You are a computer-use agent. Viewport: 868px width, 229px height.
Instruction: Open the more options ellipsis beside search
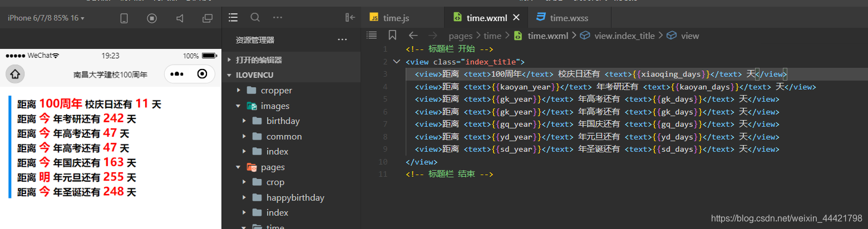[277, 17]
